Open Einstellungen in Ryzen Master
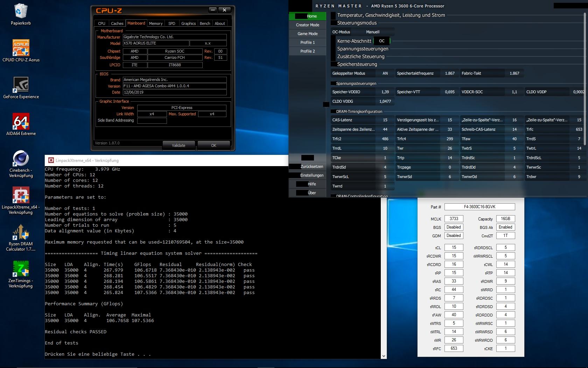Viewport: 588px width, 368px height. tap(308, 175)
